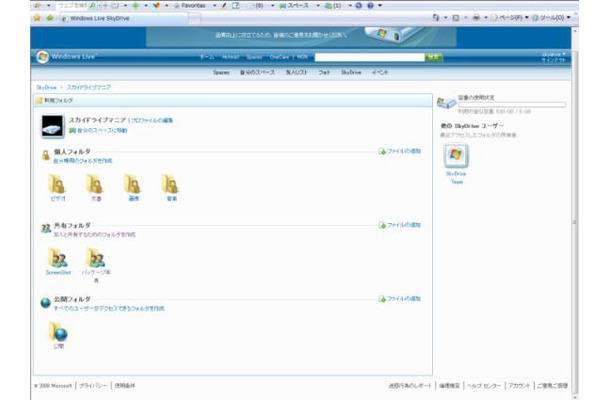Click the OneCare link in header

(x=279, y=57)
